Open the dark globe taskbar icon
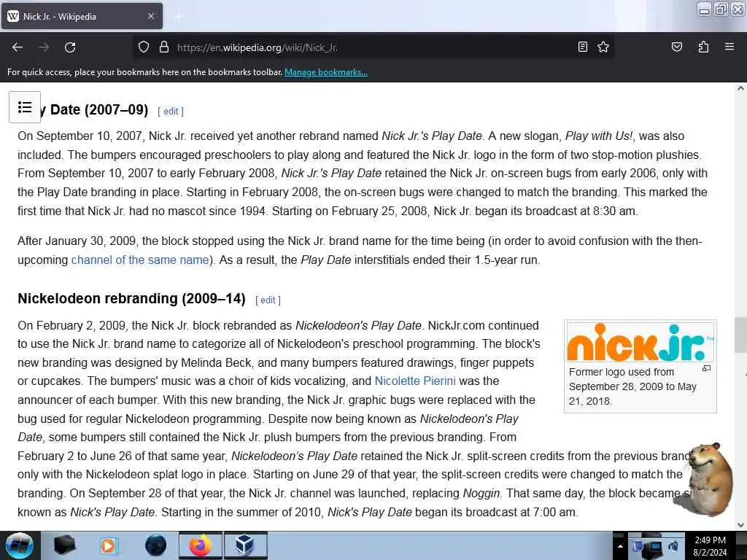Viewport: 747px width, 560px height. tap(155, 545)
